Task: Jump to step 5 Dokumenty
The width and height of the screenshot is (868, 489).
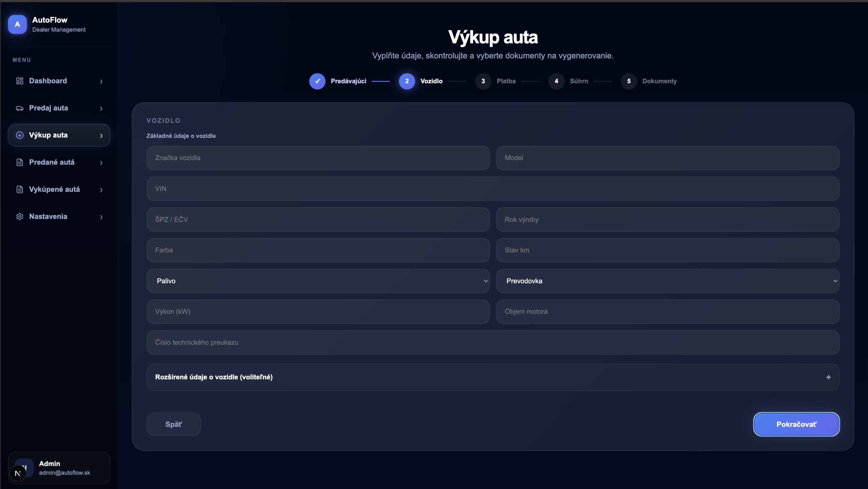Action: click(629, 81)
